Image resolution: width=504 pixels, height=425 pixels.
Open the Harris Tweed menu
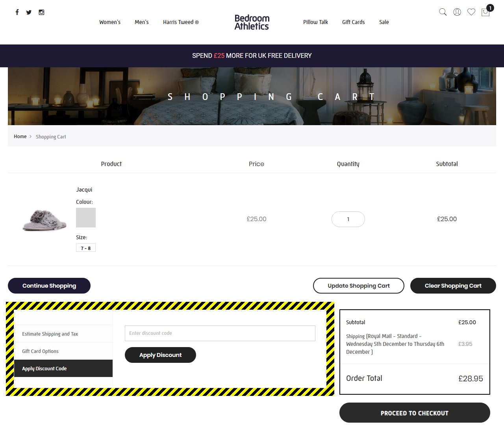(x=181, y=22)
